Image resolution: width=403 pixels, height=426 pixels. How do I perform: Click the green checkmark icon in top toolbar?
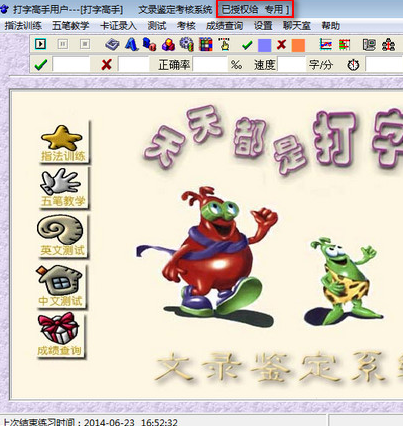tap(247, 45)
